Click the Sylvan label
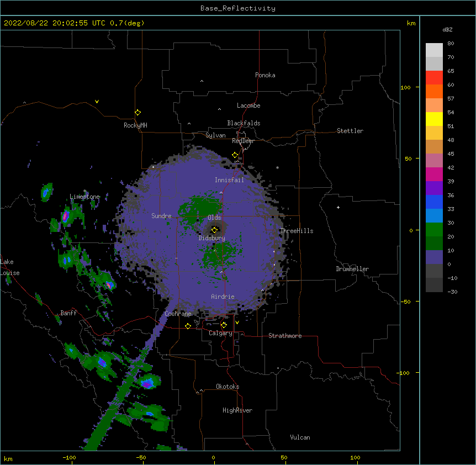Image resolution: width=476 pixels, height=465 pixels. 215,135
